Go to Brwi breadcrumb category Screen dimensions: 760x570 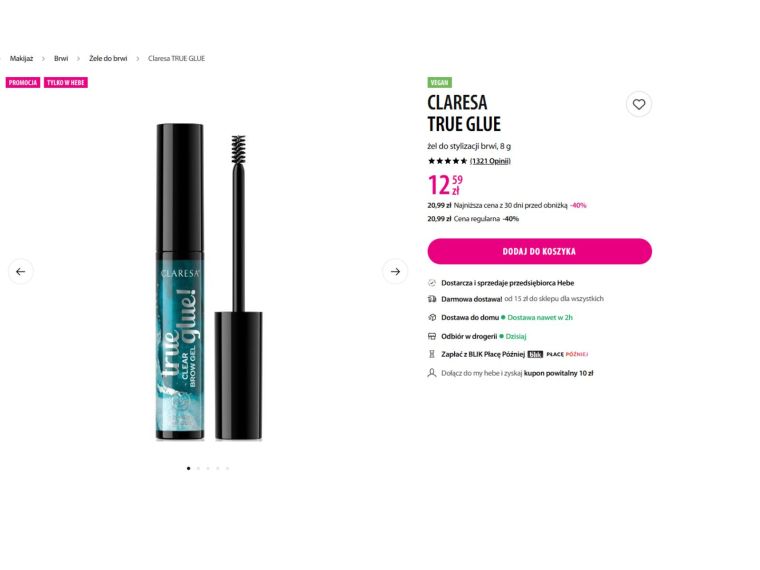coord(61,58)
